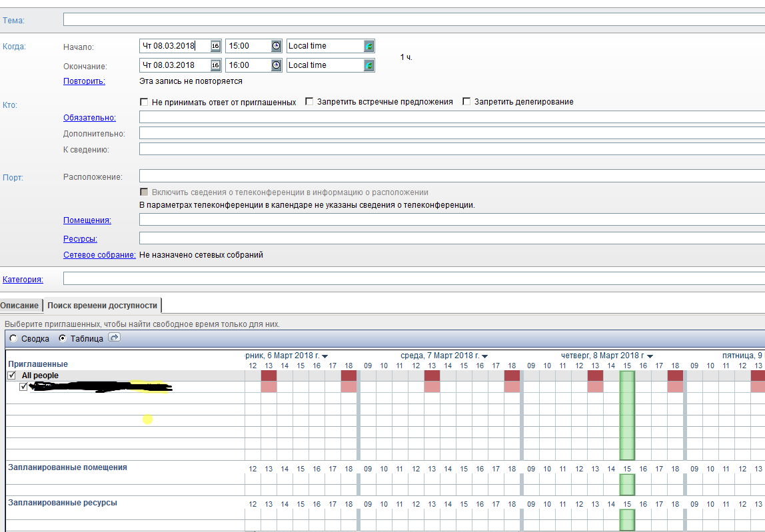The image size is (765, 532).
Task: Click refresh icon next to Таблица
Action: (114, 338)
